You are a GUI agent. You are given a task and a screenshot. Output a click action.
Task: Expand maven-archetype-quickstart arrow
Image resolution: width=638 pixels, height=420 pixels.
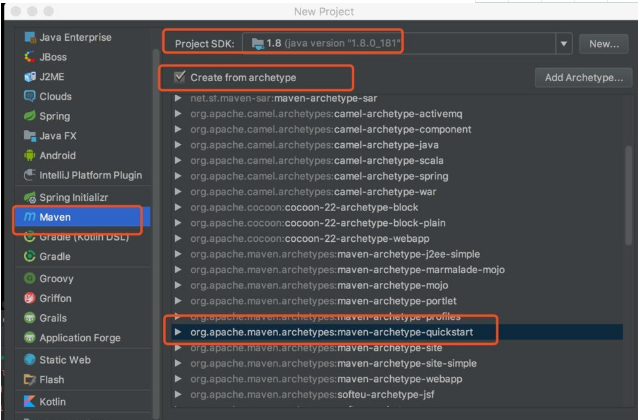pos(178,332)
